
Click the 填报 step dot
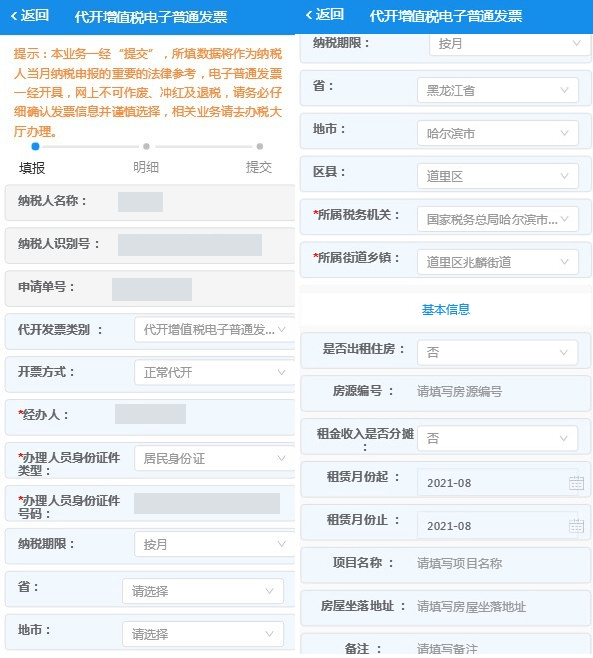click(35, 146)
